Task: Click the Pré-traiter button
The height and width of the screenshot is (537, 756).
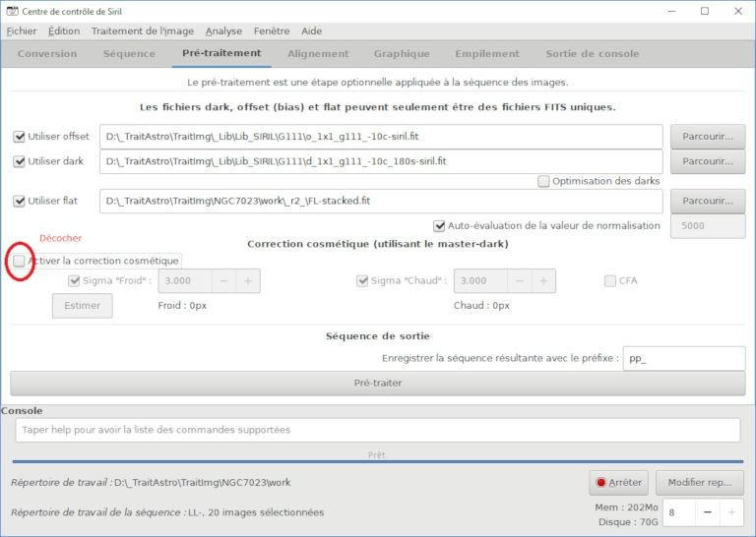Action: click(x=378, y=384)
